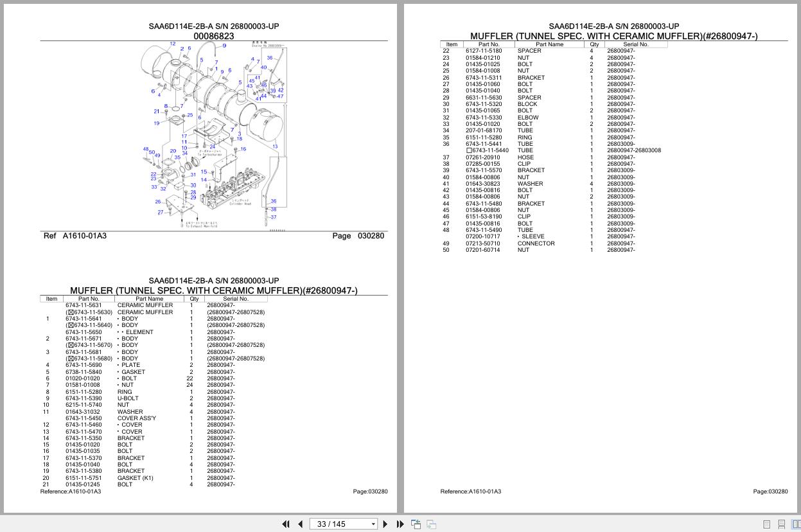Click part number 01643-31032
This screenshot has width=801, height=532.
point(83,412)
